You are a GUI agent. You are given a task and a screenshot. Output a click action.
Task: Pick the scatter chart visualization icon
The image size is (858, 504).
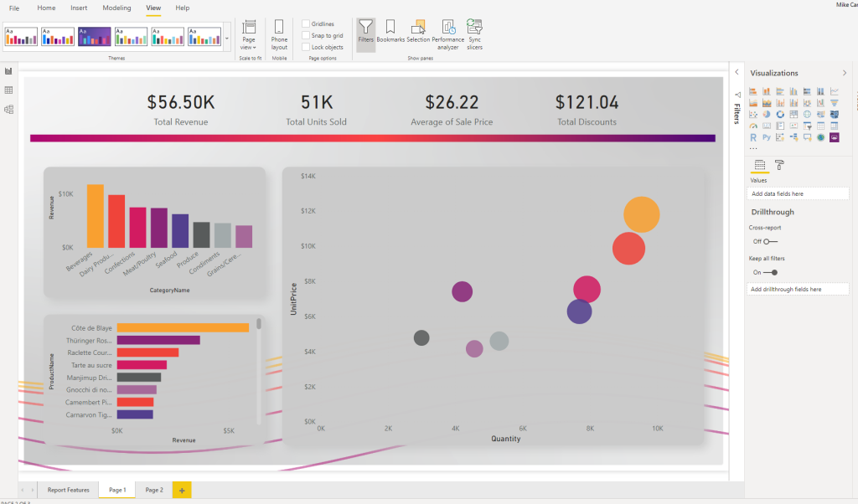(753, 114)
